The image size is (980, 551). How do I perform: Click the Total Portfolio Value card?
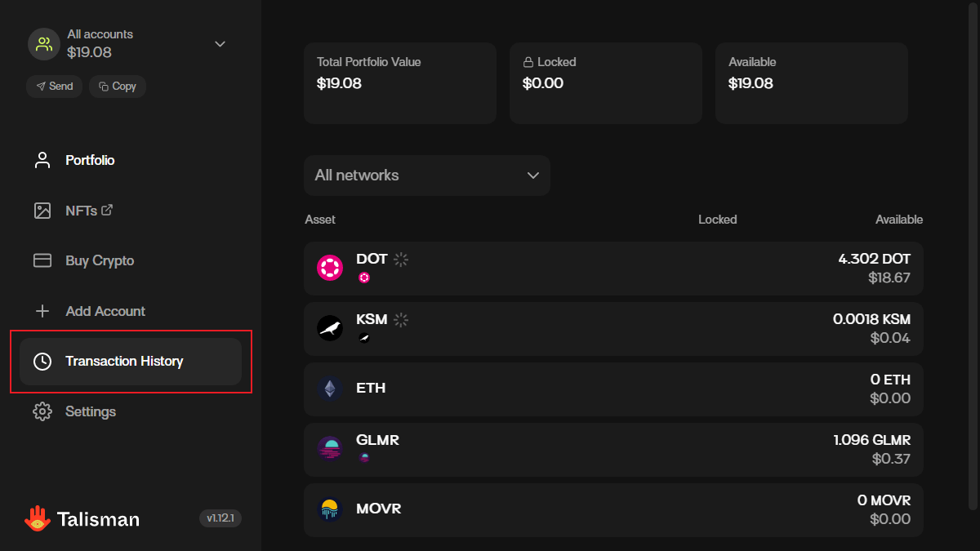tap(400, 83)
